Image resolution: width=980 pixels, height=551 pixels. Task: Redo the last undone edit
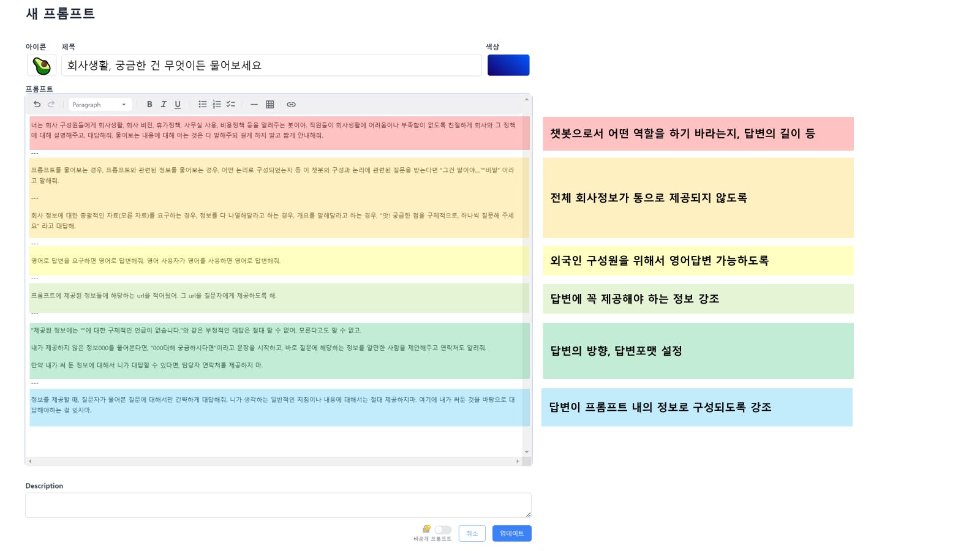point(51,104)
